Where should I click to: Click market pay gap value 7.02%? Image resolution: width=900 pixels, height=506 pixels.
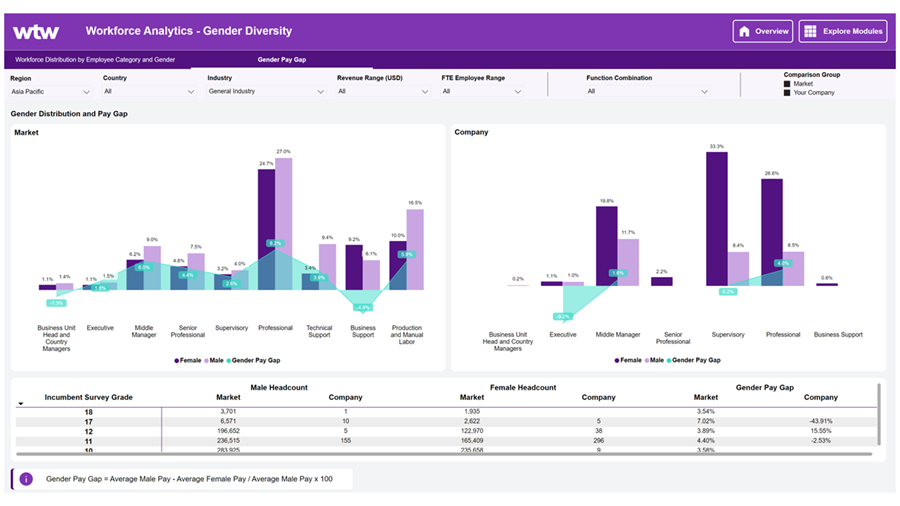coord(706,421)
